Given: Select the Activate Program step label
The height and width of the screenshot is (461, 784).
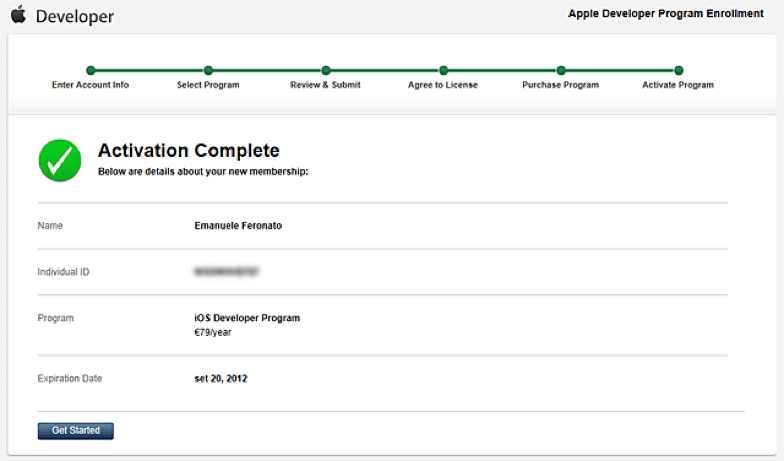Looking at the screenshot, I should click(x=678, y=86).
